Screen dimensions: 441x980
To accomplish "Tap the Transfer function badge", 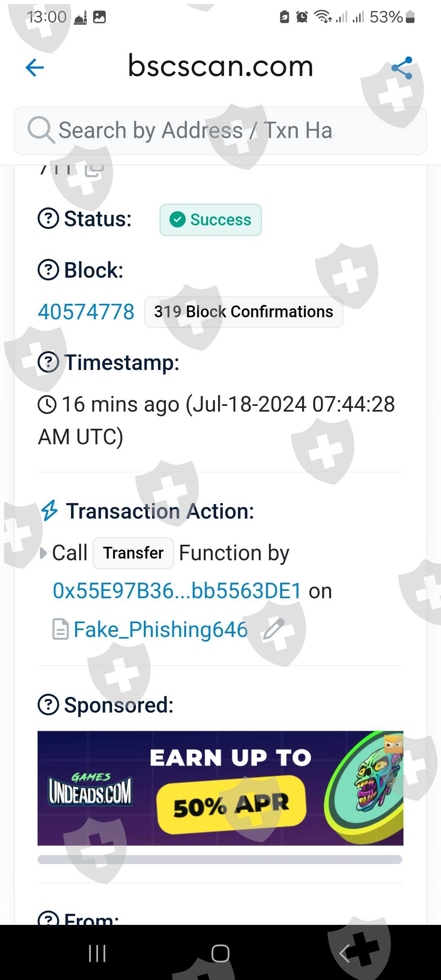I will [133, 553].
